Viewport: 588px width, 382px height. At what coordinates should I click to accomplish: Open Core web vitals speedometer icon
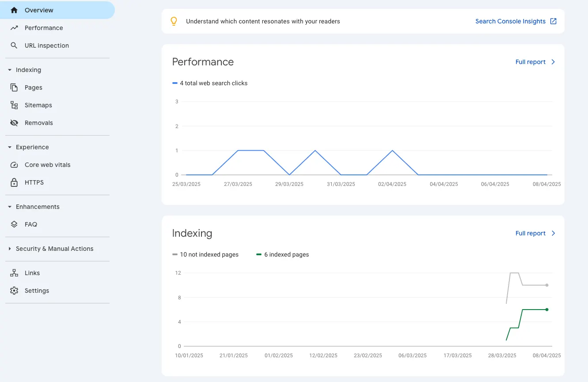[x=13, y=164]
